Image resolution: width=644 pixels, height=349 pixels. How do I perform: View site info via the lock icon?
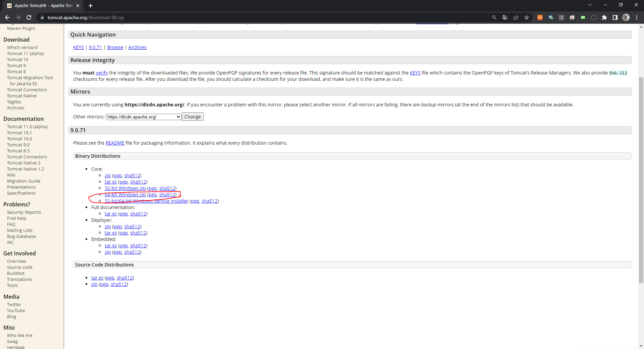point(42,17)
